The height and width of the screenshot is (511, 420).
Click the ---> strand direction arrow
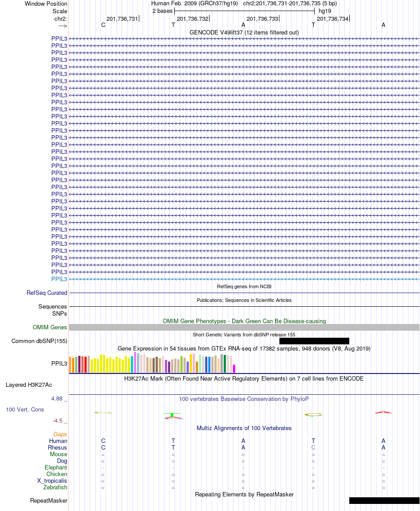[x=63, y=26]
